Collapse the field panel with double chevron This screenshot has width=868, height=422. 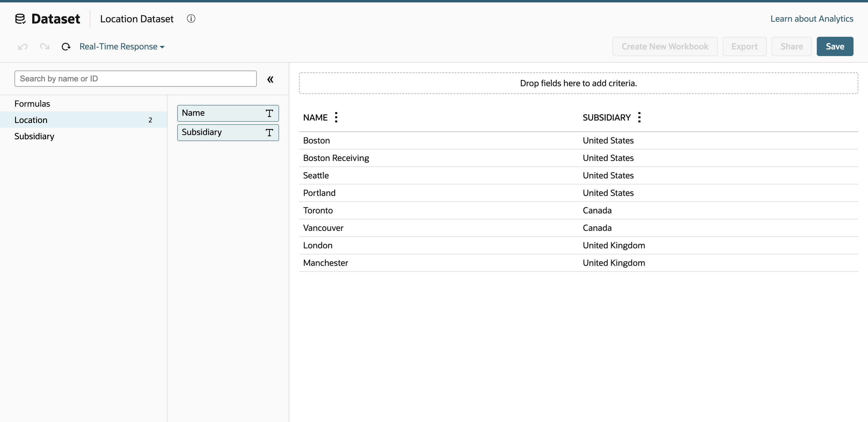click(x=270, y=79)
